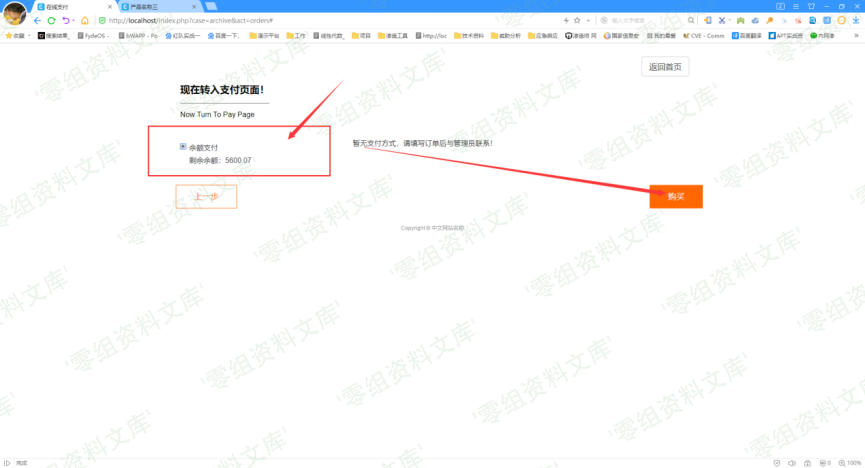Image resolution: width=865 pixels, height=468 pixels.
Task: Switch to the 产品名称三 tab
Action: tap(155, 6)
